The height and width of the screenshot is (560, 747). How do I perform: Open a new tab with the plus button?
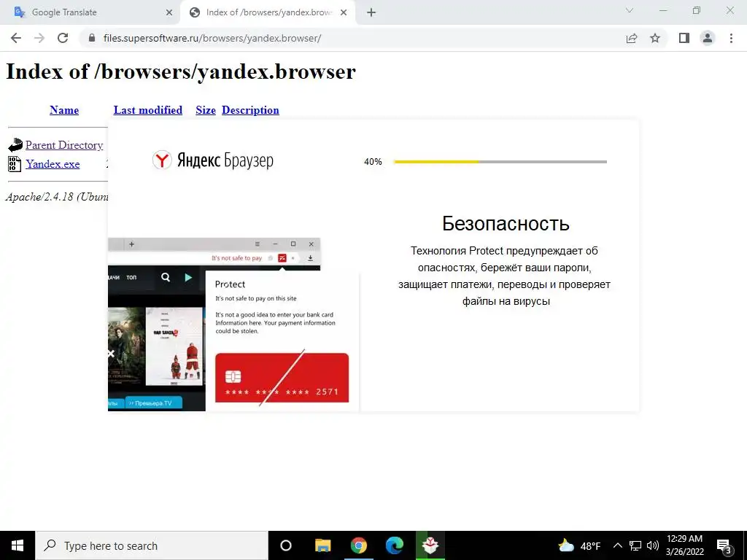point(371,13)
